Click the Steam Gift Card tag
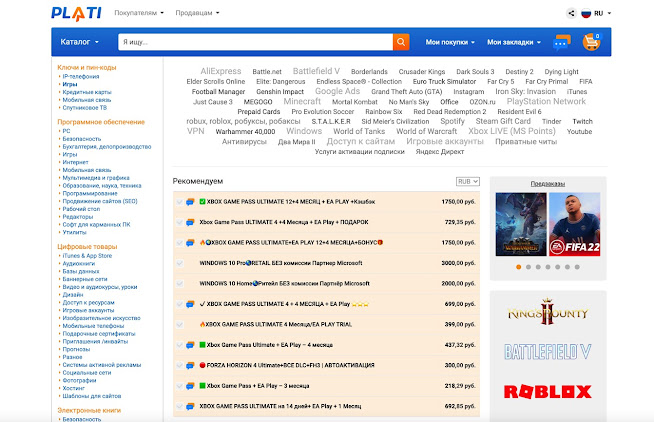This screenshot has height=422, width=654. 503,121
